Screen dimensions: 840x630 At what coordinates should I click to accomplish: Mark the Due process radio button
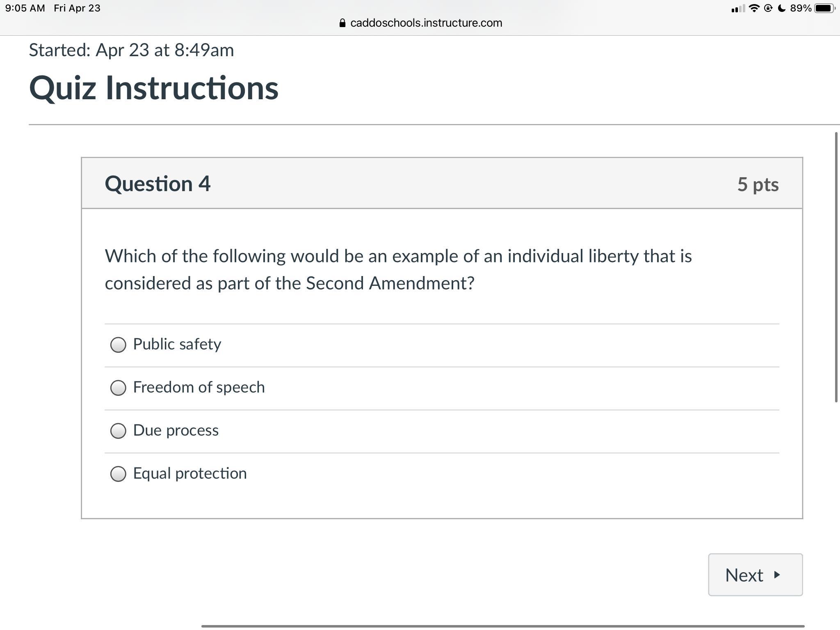coord(118,431)
